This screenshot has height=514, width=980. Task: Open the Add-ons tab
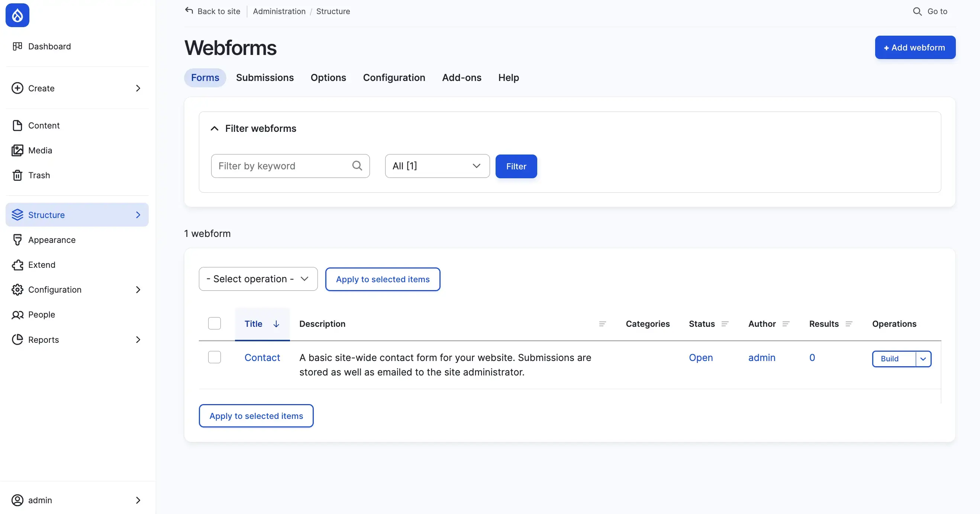click(461, 78)
